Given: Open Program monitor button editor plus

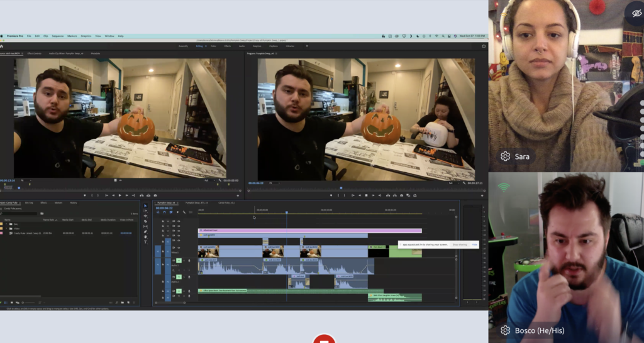Looking at the screenshot, I should (482, 196).
